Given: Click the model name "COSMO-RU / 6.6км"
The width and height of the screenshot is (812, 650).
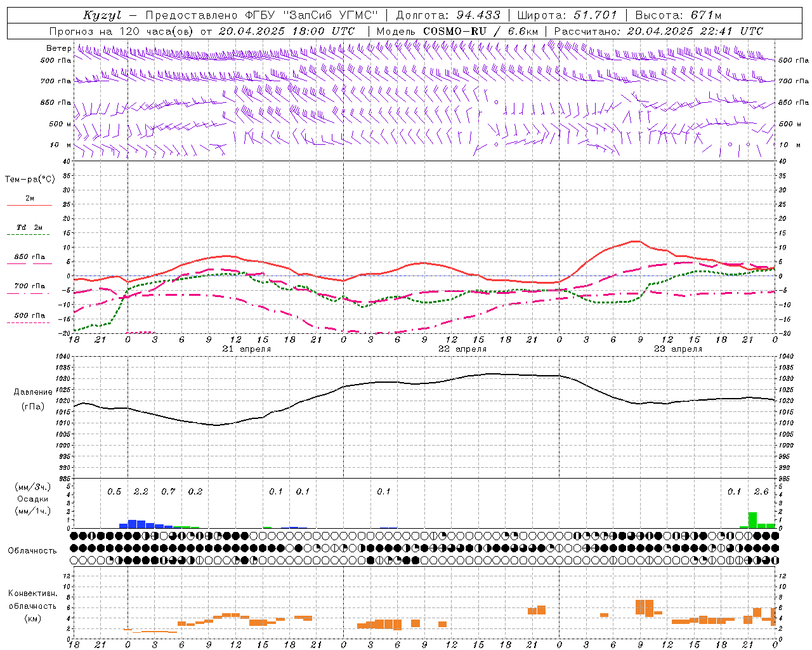Looking at the screenshot, I should (480, 31).
